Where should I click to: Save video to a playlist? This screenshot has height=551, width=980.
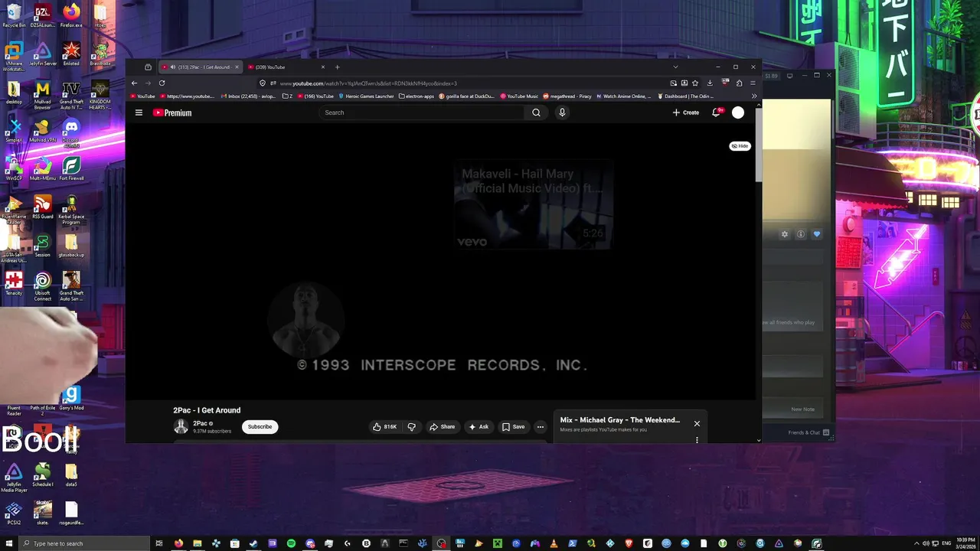click(513, 426)
